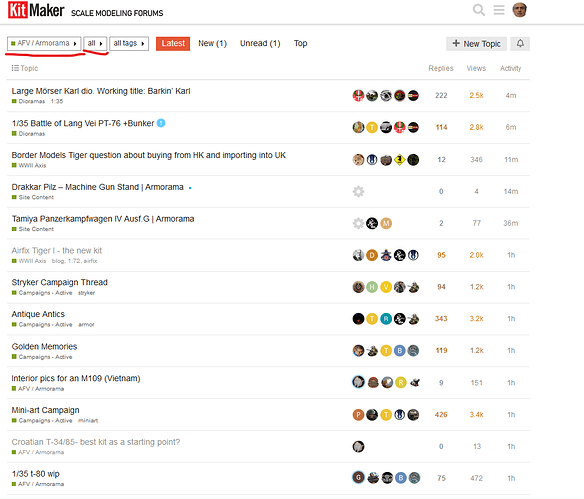Click orange 'P' avatar in Mini-art Campaign row
Image resolution: width=584 pixels, height=499 pixels.
[x=358, y=414]
